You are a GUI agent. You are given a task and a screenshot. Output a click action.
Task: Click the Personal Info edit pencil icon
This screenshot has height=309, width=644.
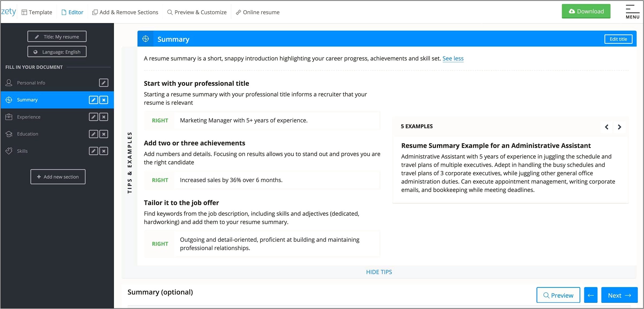coord(104,83)
